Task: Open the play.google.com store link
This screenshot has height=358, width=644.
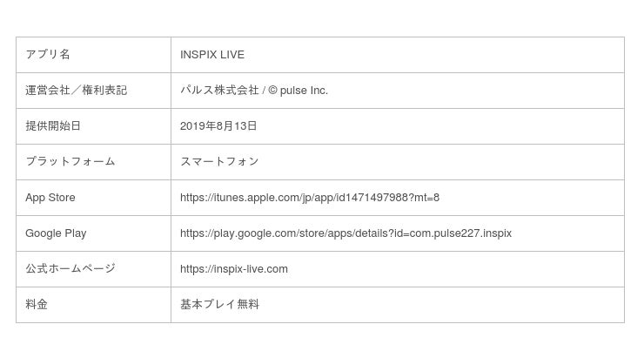Action: 345,233
